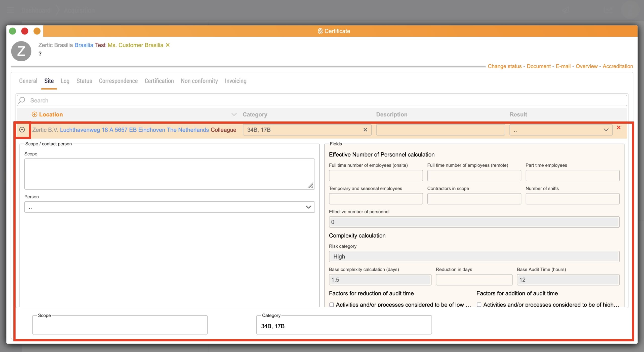
Task: Click the Z avatar circle
Action: point(21,51)
